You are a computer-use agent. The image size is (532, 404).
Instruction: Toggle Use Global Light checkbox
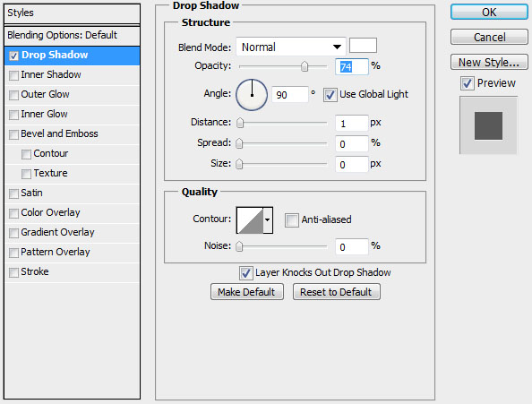click(330, 95)
